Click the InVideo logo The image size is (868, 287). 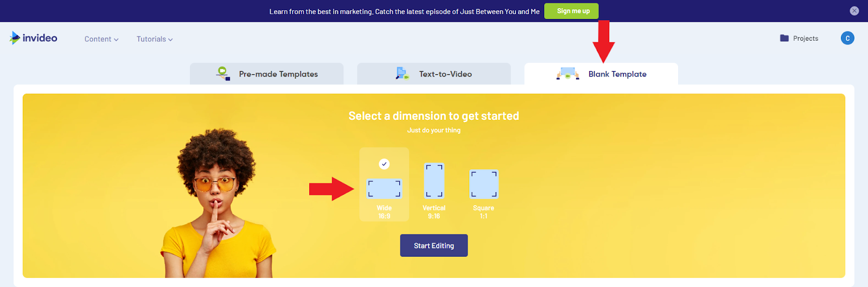[34, 38]
